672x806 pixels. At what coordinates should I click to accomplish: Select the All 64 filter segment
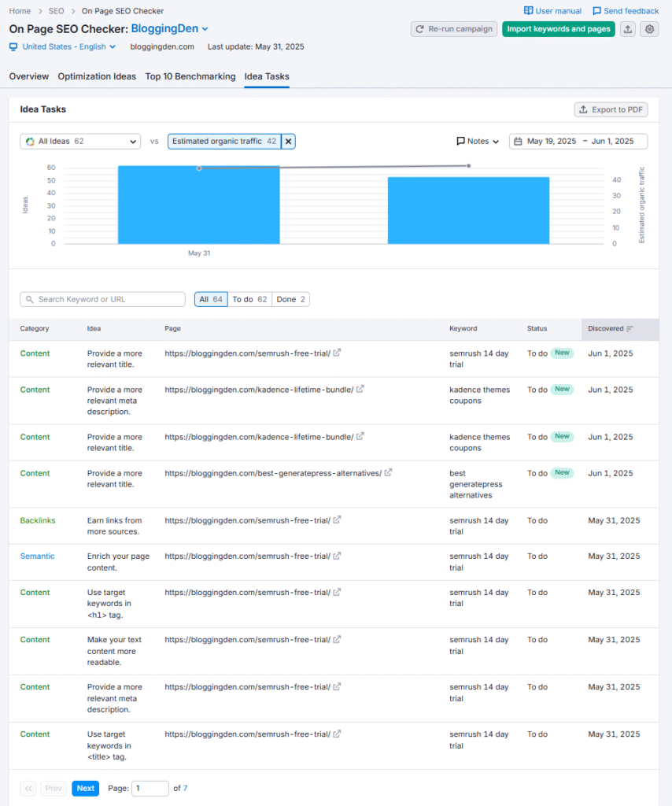click(x=211, y=299)
